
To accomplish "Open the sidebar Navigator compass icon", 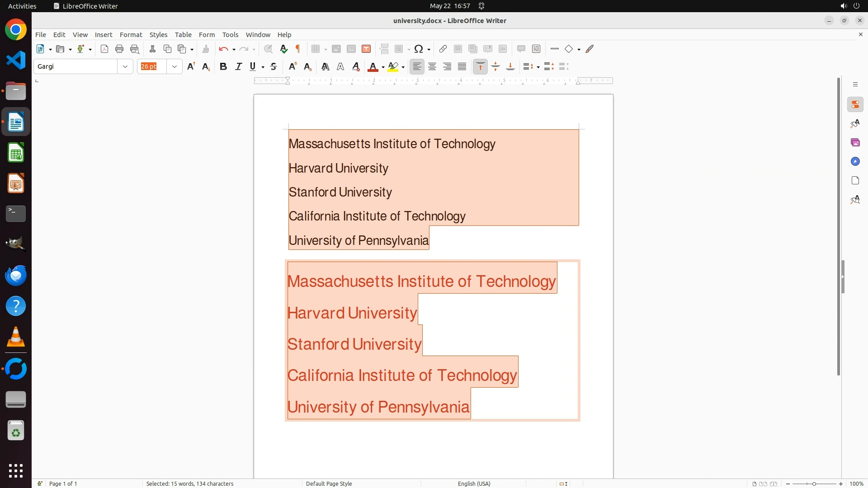I will 855,161.
